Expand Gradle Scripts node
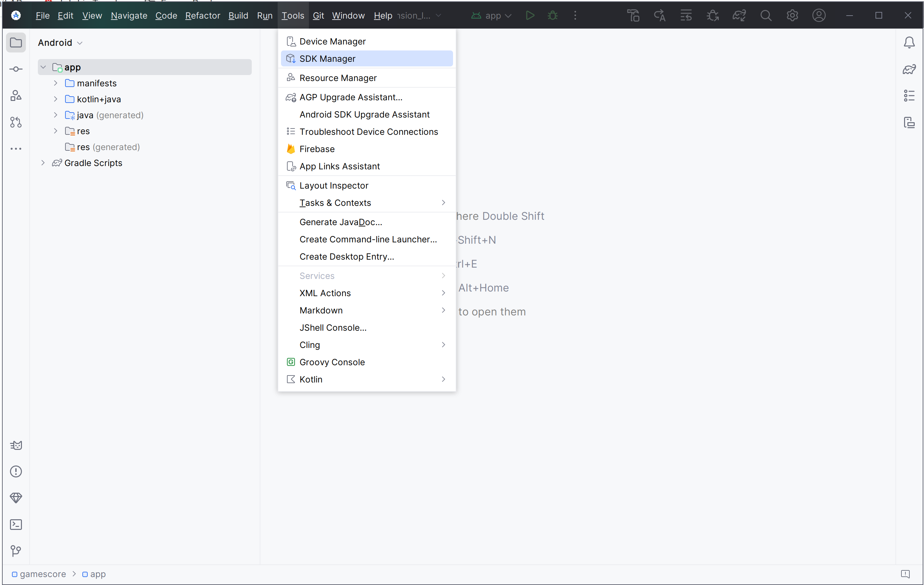This screenshot has height=585, width=924. (x=43, y=163)
